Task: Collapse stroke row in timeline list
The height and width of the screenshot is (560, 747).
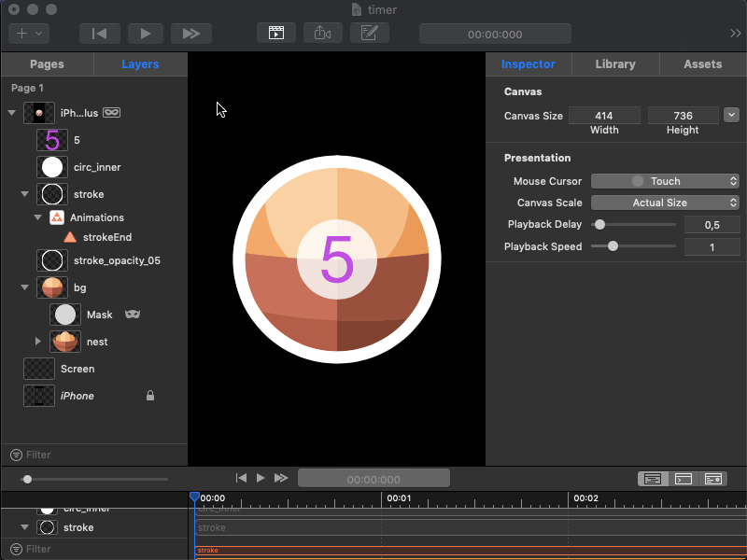Action: click(25, 527)
